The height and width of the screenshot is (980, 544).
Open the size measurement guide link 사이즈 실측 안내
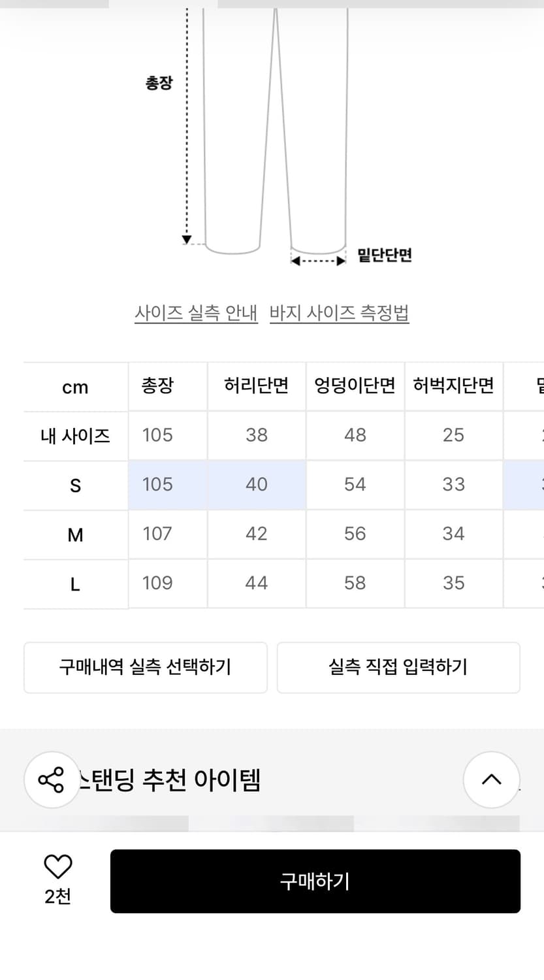(196, 312)
